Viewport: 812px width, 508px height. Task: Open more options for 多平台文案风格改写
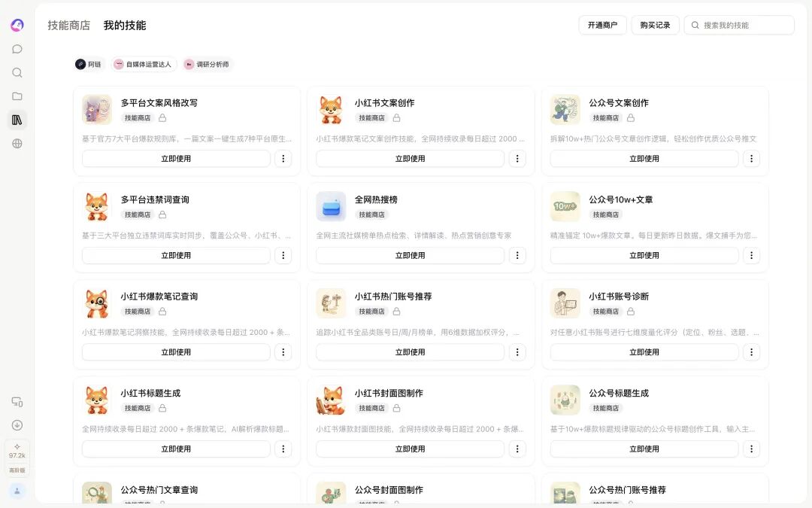pos(283,159)
